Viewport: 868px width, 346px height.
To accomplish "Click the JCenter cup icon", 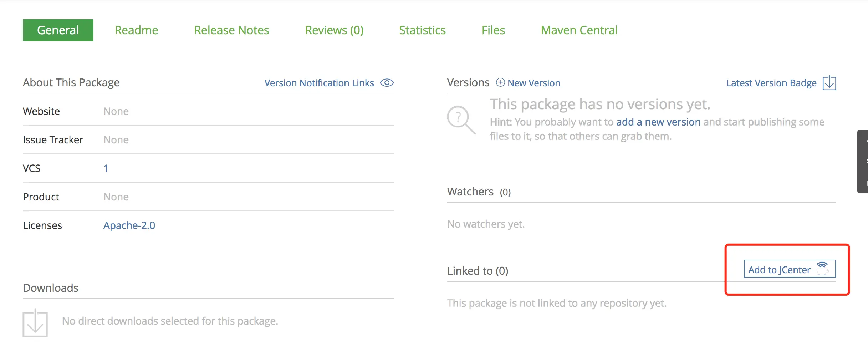I will [822, 269].
